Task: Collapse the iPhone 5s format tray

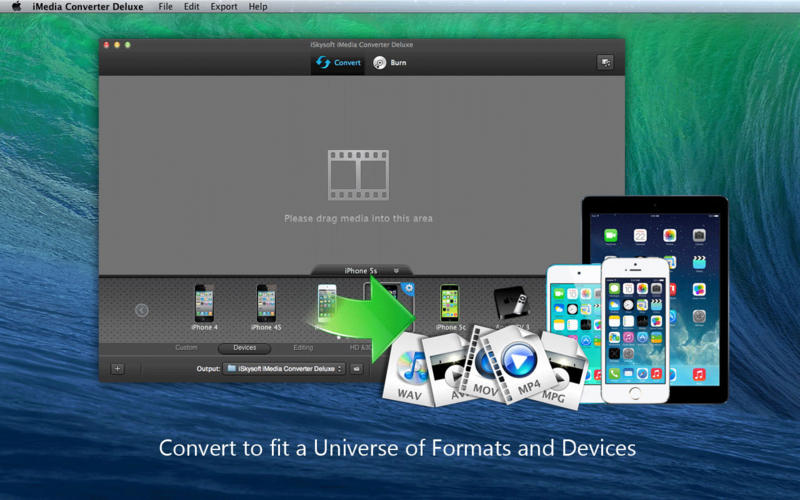Action: click(396, 270)
